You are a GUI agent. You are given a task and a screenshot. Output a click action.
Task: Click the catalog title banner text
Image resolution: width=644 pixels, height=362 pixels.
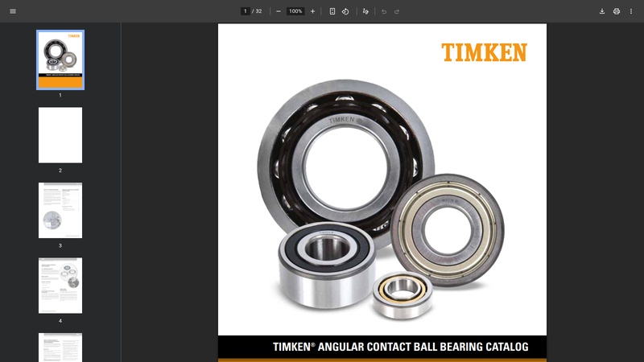(x=400, y=347)
